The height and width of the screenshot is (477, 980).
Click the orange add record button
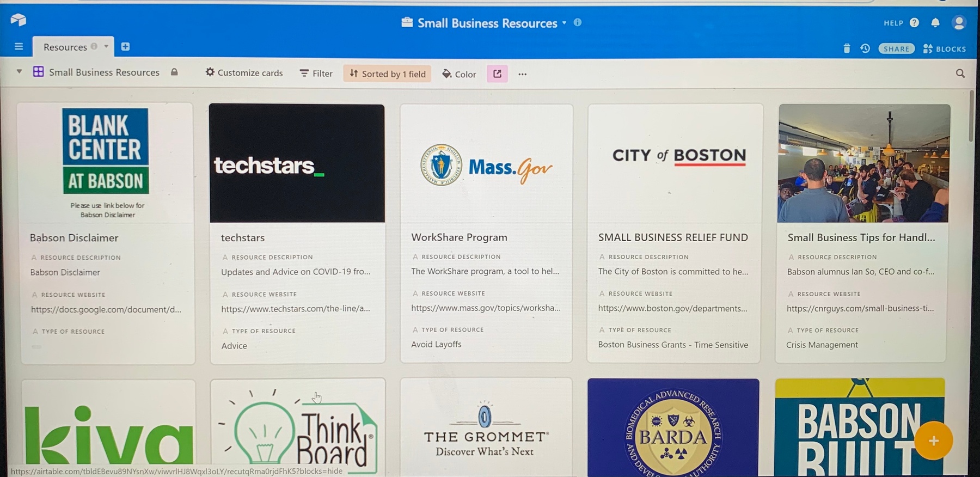[x=933, y=441]
